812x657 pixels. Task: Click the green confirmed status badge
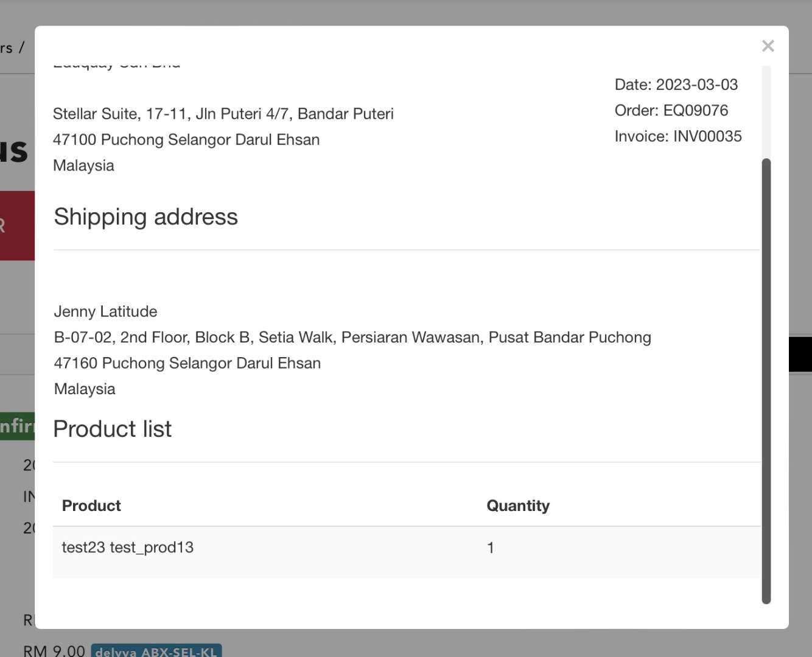coord(17,426)
